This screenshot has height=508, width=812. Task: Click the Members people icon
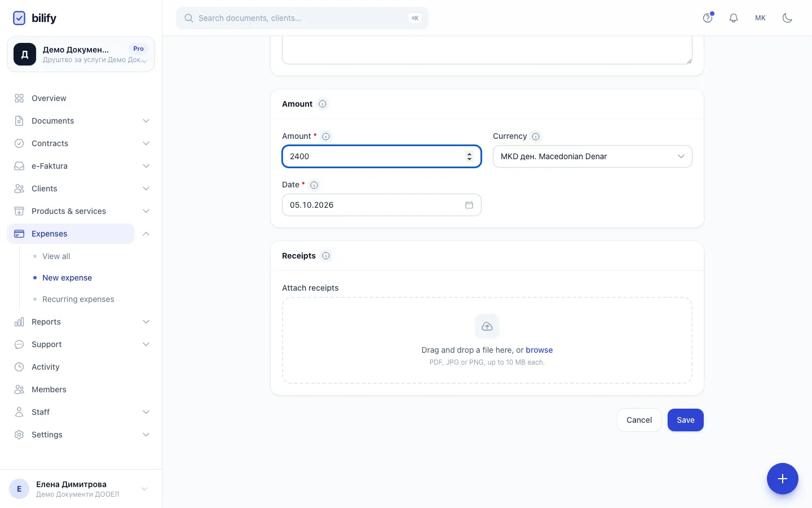click(19, 389)
